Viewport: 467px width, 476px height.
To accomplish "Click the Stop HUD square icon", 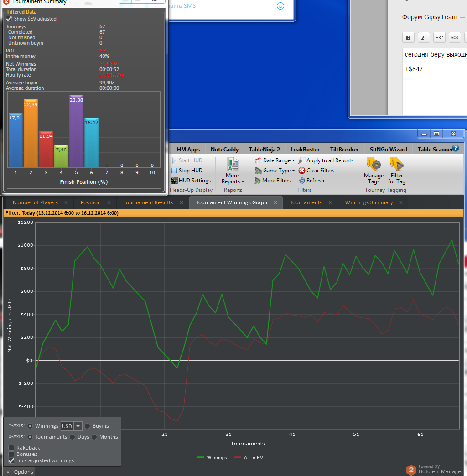I will pos(174,171).
